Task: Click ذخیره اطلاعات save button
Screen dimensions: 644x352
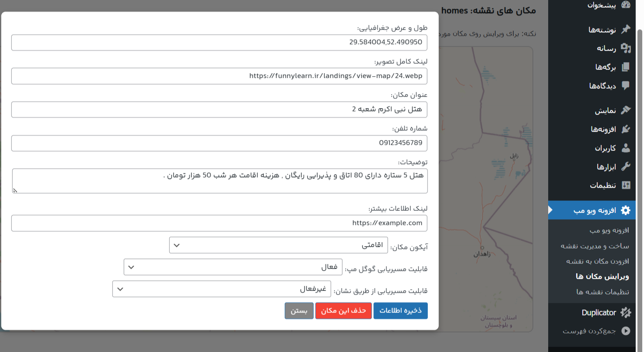Action: tap(400, 311)
